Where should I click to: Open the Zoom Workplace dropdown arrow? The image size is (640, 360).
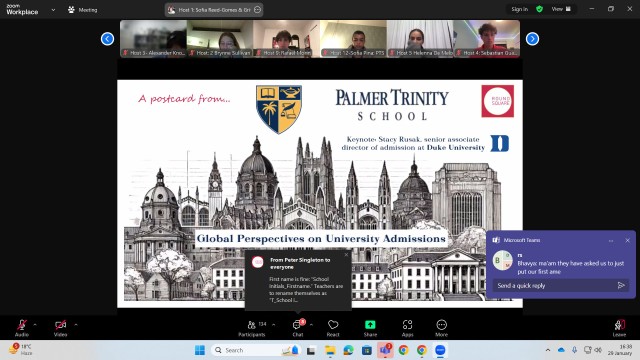[53, 10]
